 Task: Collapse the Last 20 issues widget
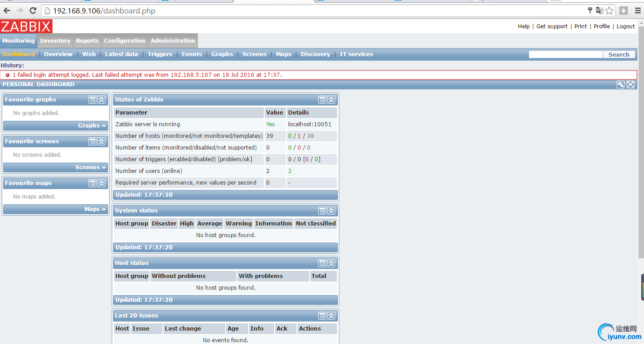(x=331, y=316)
